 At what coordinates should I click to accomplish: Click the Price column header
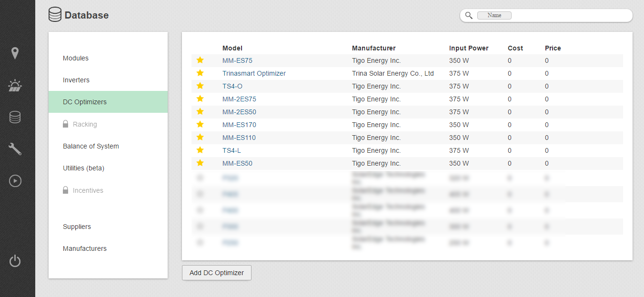553,48
